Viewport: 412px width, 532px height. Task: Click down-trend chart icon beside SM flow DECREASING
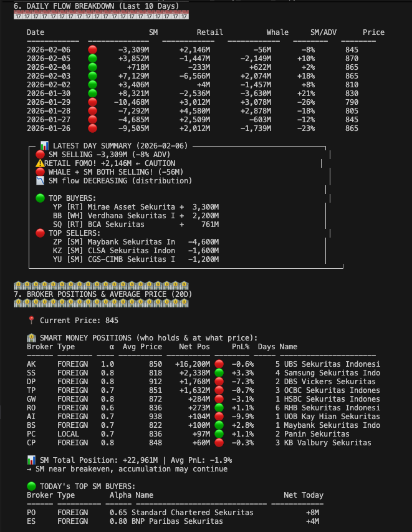tap(40, 181)
